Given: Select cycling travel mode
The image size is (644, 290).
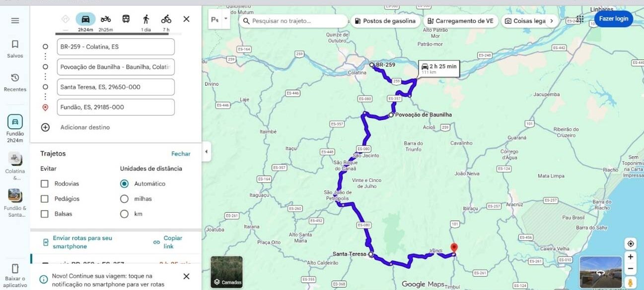Looking at the screenshot, I should click(166, 19).
